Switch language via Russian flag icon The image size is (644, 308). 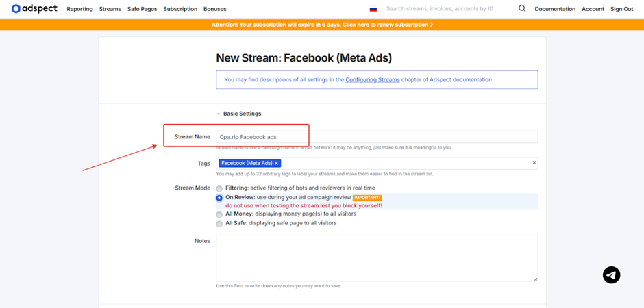pos(373,9)
